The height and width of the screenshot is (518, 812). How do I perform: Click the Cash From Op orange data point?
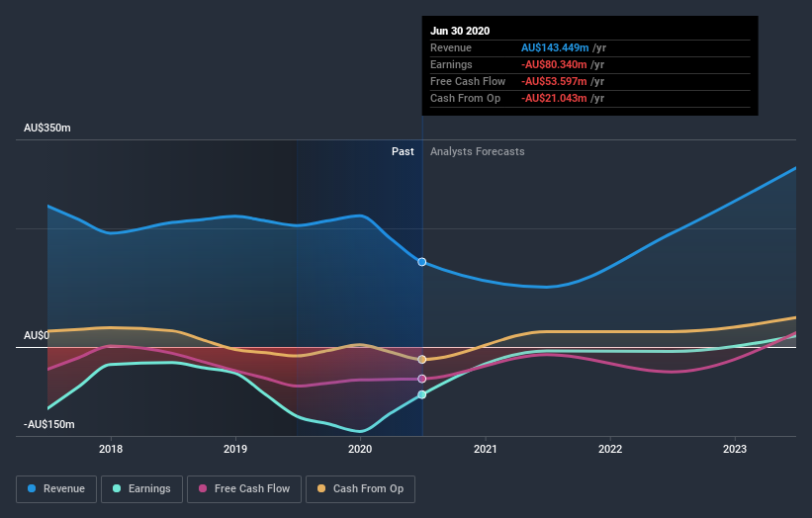click(x=422, y=359)
